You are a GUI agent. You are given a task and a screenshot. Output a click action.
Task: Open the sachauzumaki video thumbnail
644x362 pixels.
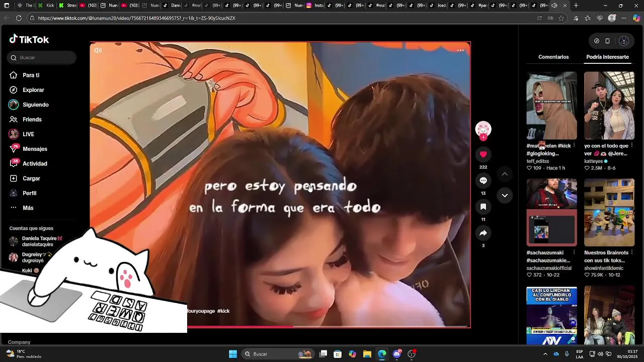[x=551, y=212]
